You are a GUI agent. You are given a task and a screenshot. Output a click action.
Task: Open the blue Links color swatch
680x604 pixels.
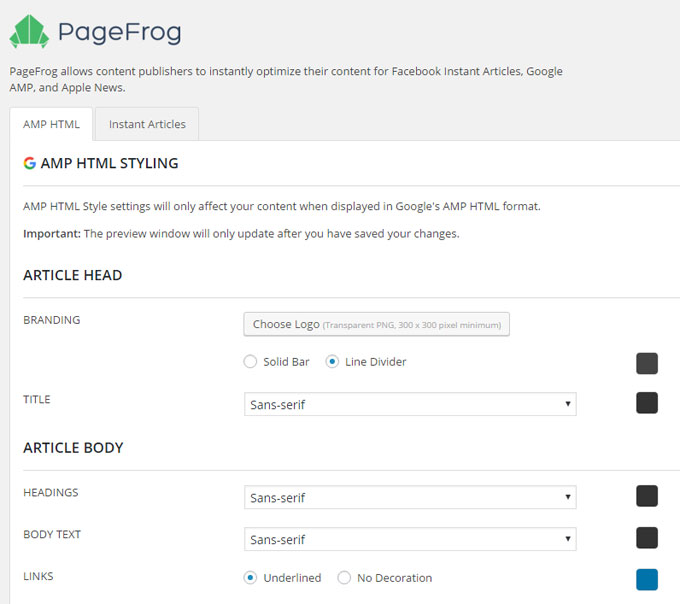647,579
